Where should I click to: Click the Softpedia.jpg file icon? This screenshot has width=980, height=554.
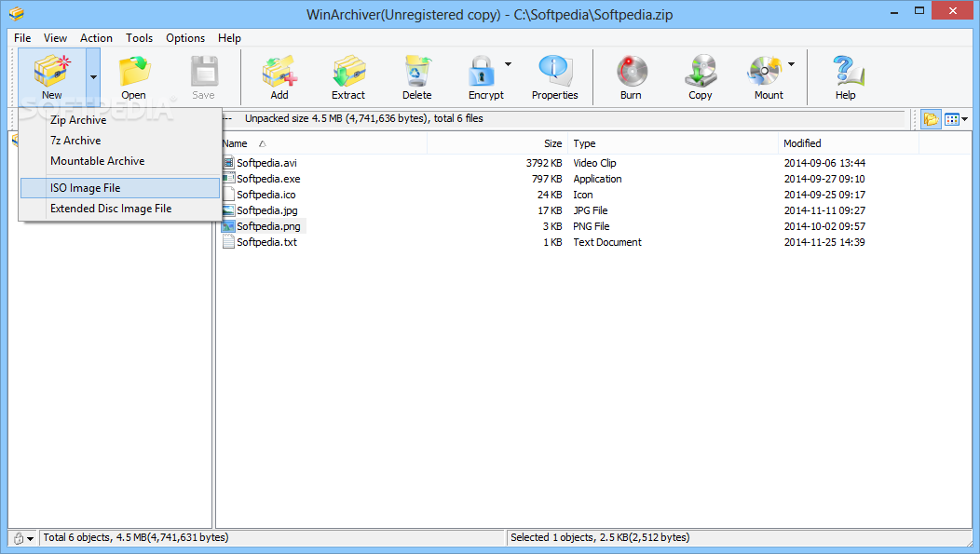point(229,209)
